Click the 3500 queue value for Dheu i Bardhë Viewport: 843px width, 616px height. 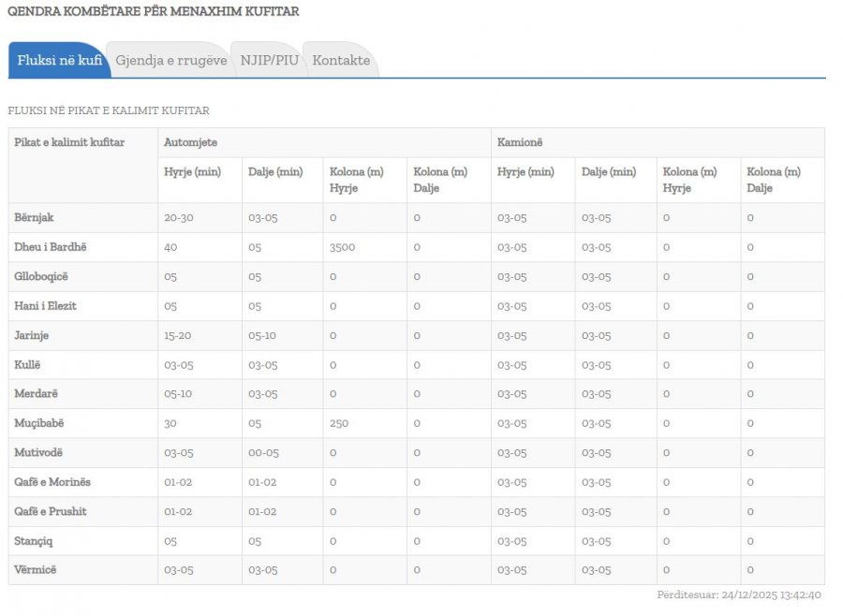342,247
